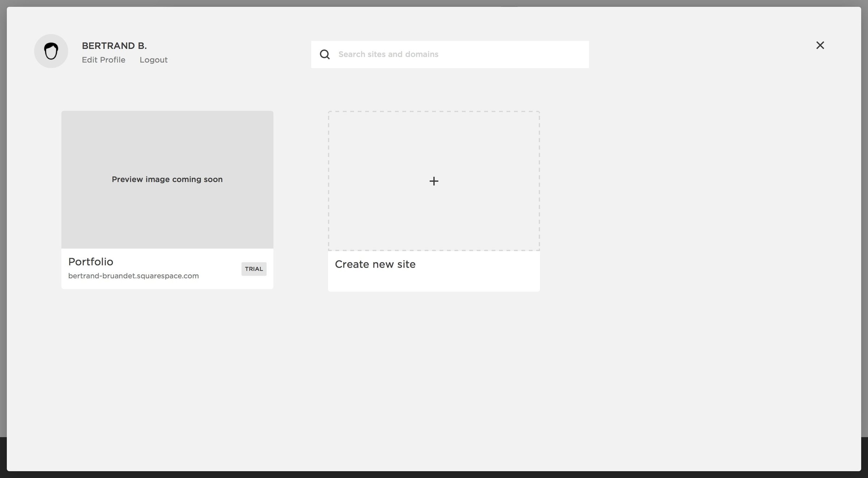Click bertrand-bruandet.squarespace.com URL text
The height and width of the screenshot is (478, 868).
coord(133,276)
